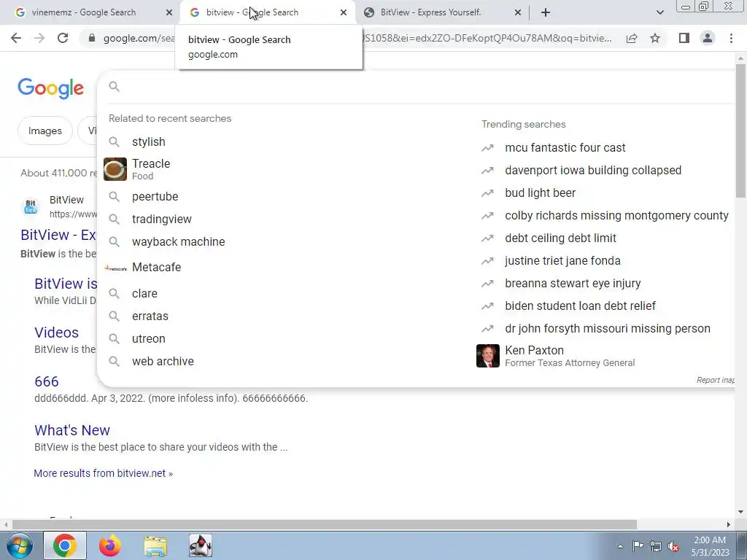This screenshot has width=747, height=560.
Task: Click the network tray icon
Action: (656, 546)
